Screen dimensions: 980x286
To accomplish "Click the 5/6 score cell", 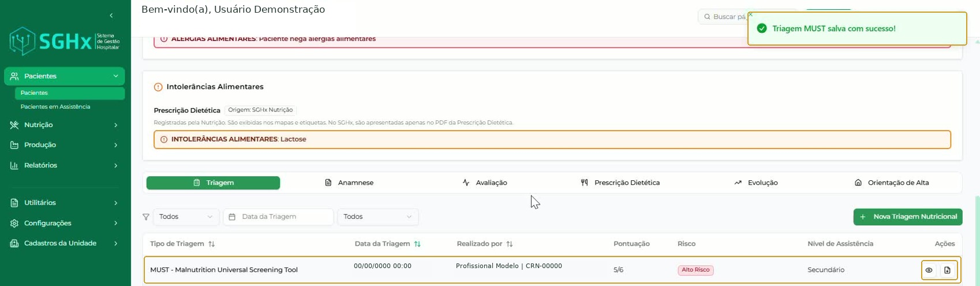I will point(618,270).
